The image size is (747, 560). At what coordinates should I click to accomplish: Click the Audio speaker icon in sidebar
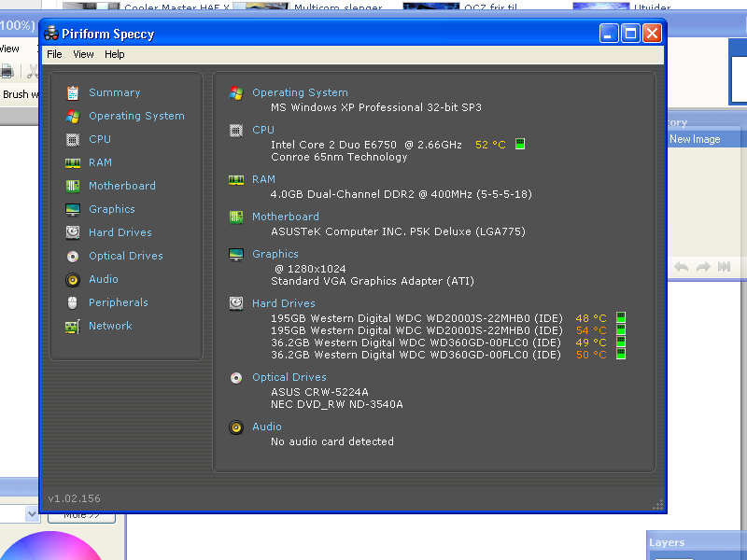click(73, 279)
